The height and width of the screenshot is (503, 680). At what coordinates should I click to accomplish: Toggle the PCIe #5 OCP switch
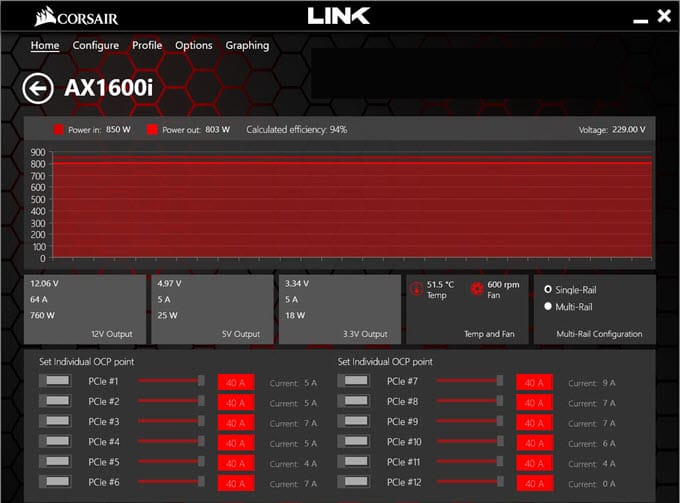tap(55, 461)
